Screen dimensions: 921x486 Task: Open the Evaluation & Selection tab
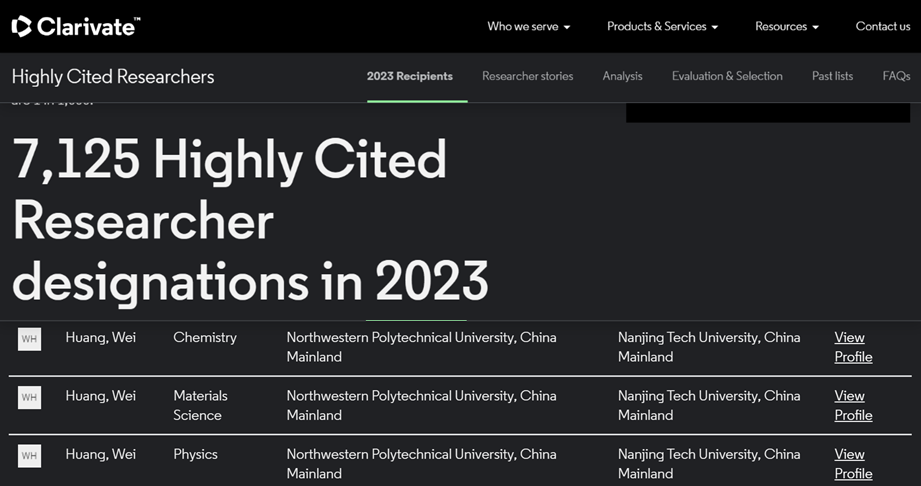[727, 76]
